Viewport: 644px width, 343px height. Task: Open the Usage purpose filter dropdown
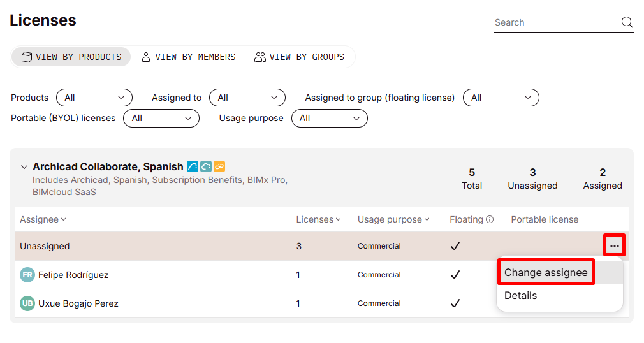[x=329, y=118]
